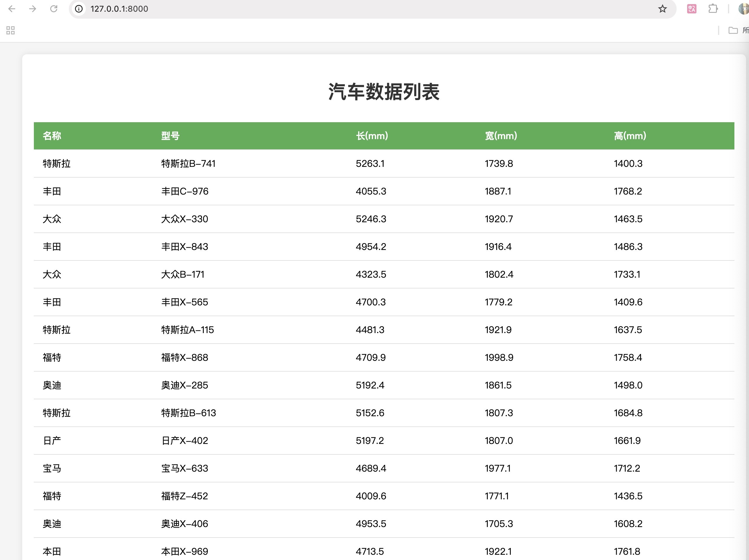Click width value 1921.9

click(498, 330)
